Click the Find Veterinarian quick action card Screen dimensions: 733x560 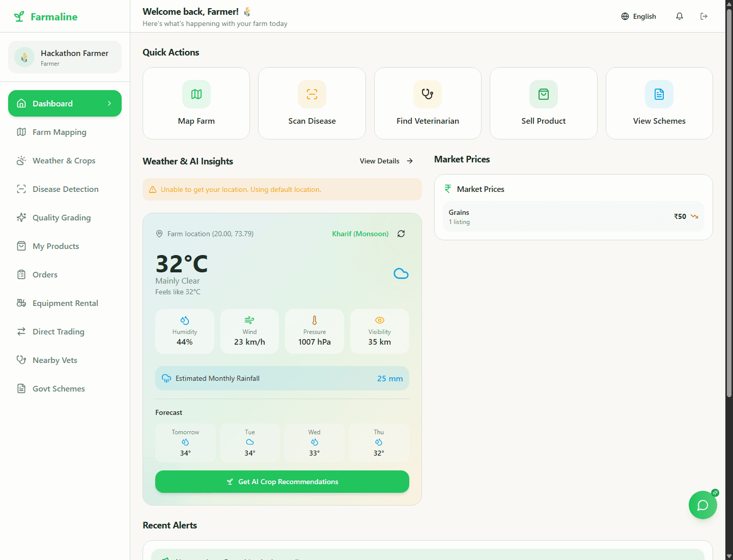[x=428, y=103]
